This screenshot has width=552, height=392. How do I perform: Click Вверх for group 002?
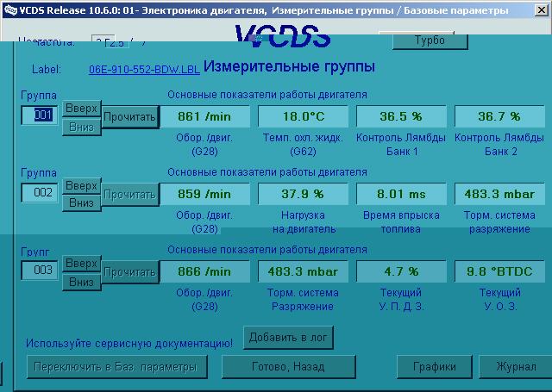81,185
